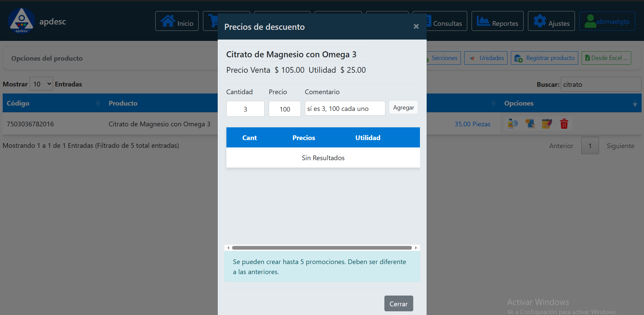This screenshot has height=315, width=644.
Task: Select the edit product notepad icon
Action: pos(547,124)
